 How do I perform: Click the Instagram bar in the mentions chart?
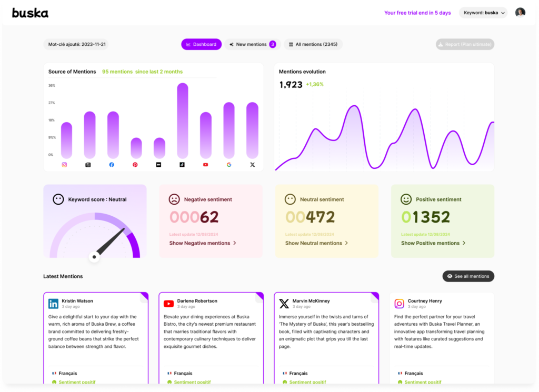(x=67, y=140)
